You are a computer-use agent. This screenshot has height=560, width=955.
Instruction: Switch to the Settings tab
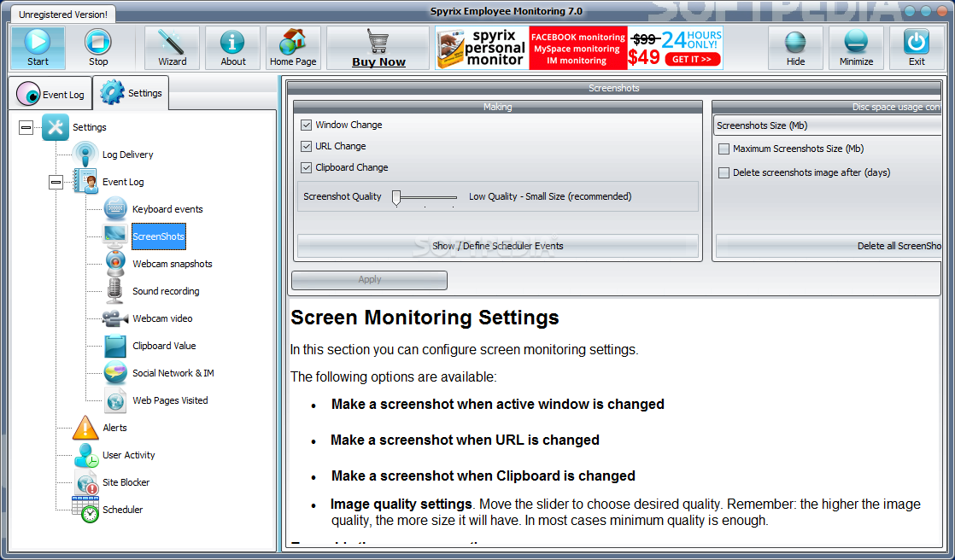click(x=131, y=92)
